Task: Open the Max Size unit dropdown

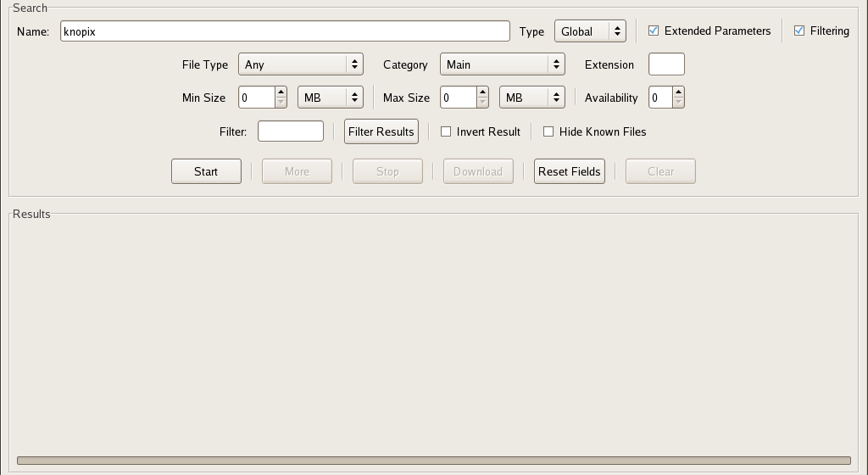Action: (531, 98)
